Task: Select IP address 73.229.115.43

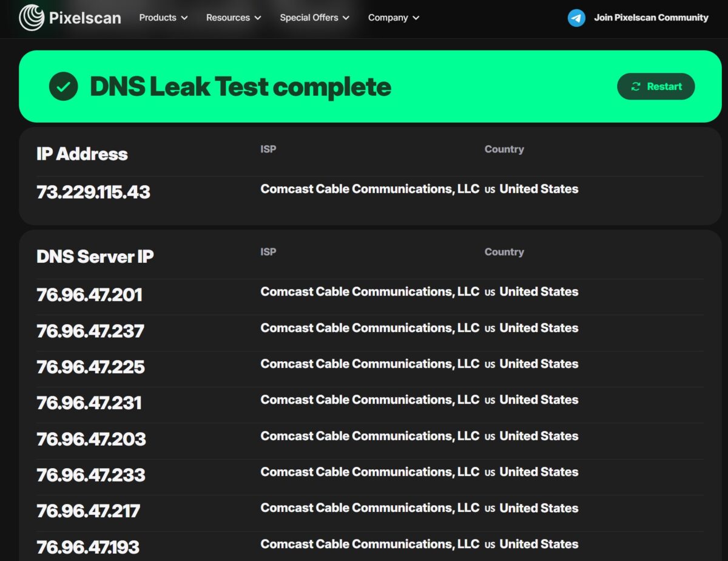Action: tap(93, 192)
